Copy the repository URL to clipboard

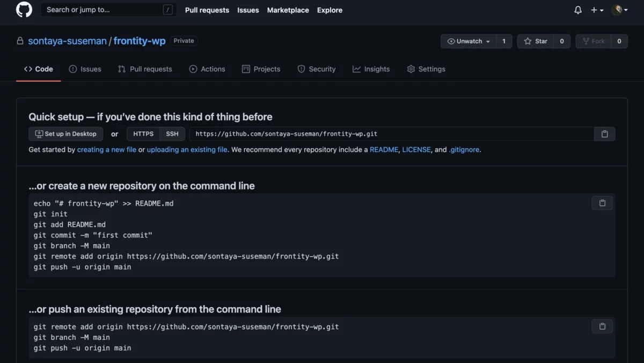(604, 134)
